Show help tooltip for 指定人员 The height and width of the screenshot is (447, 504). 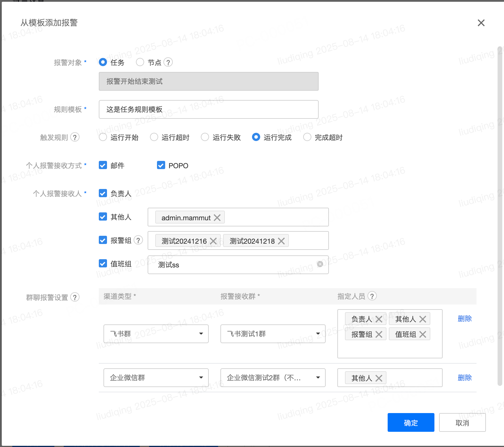point(372,296)
